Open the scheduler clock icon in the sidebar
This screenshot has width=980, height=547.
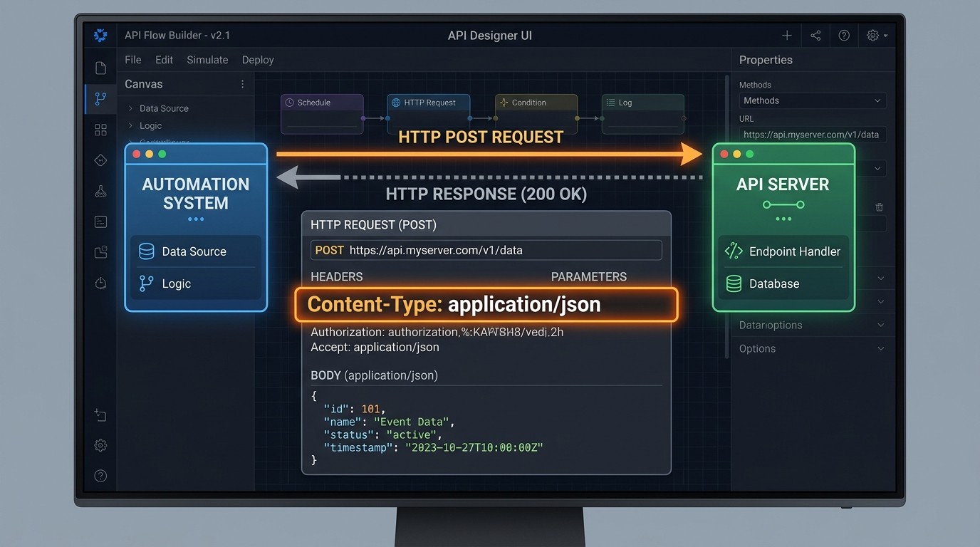pyautogui.click(x=100, y=283)
